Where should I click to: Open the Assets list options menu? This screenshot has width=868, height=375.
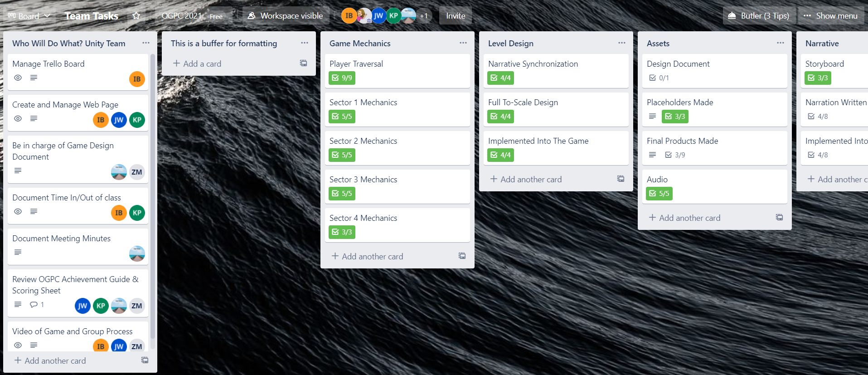click(780, 43)
